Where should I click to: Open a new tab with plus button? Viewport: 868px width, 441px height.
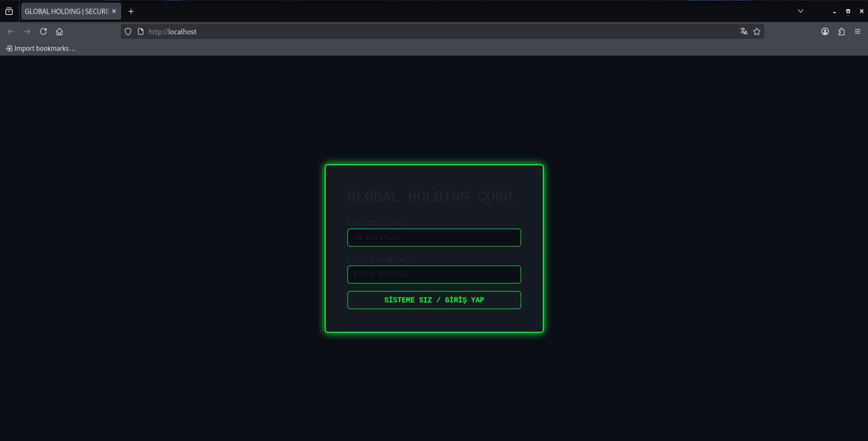click(131, 11)
